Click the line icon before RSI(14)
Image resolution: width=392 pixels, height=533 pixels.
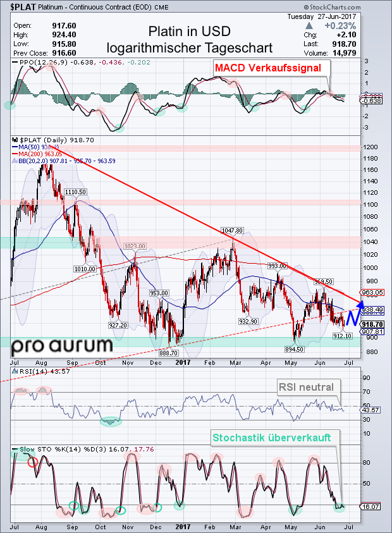[x=15, y=371]
